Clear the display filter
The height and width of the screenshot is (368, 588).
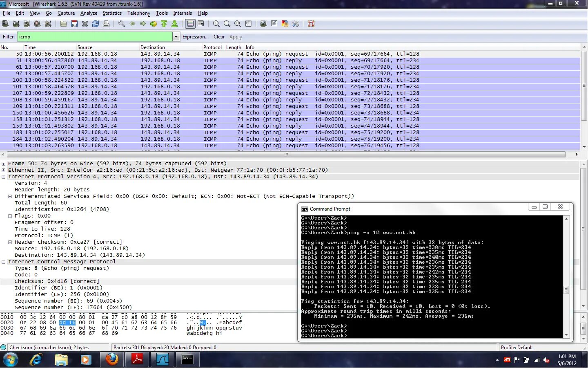(x=219, y=37)
